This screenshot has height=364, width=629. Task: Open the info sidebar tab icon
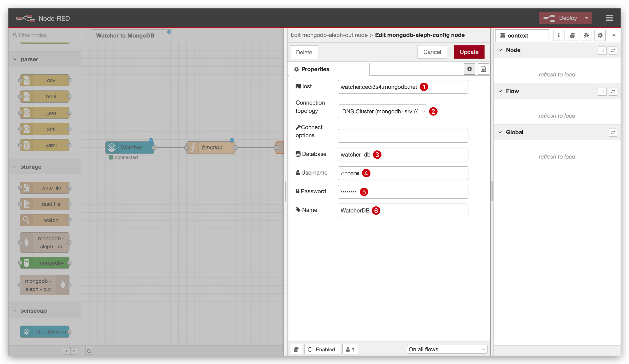point(559,35)
